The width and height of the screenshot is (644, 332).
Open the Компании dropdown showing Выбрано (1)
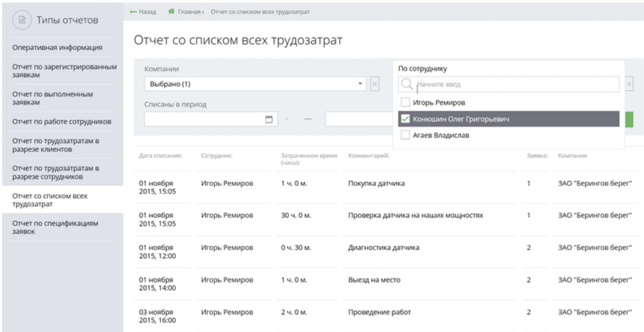tap(255, 84)
